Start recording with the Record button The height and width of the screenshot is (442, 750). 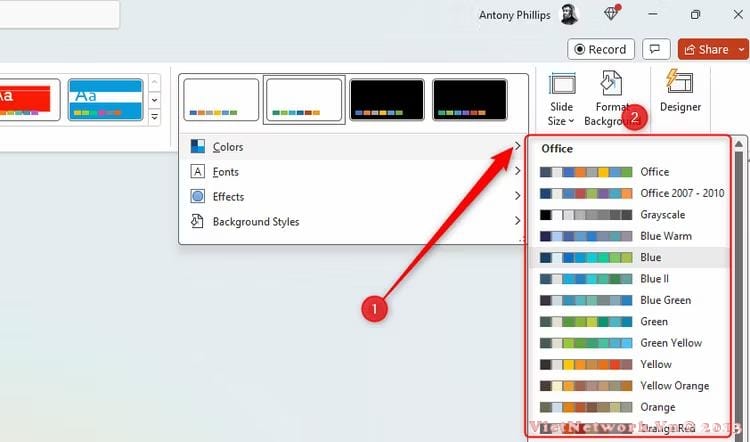601,49
